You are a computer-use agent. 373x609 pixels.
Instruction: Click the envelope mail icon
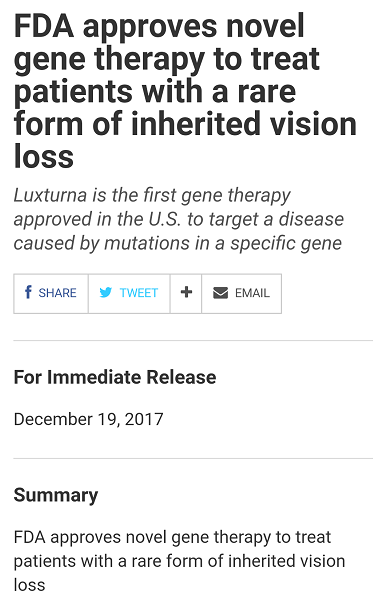pyautogui.click(x=220, y=292)
